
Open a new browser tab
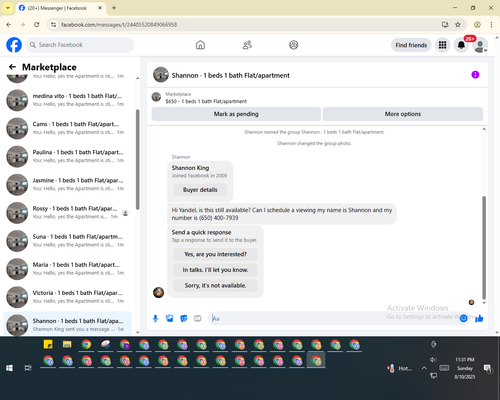coord(114,8)
